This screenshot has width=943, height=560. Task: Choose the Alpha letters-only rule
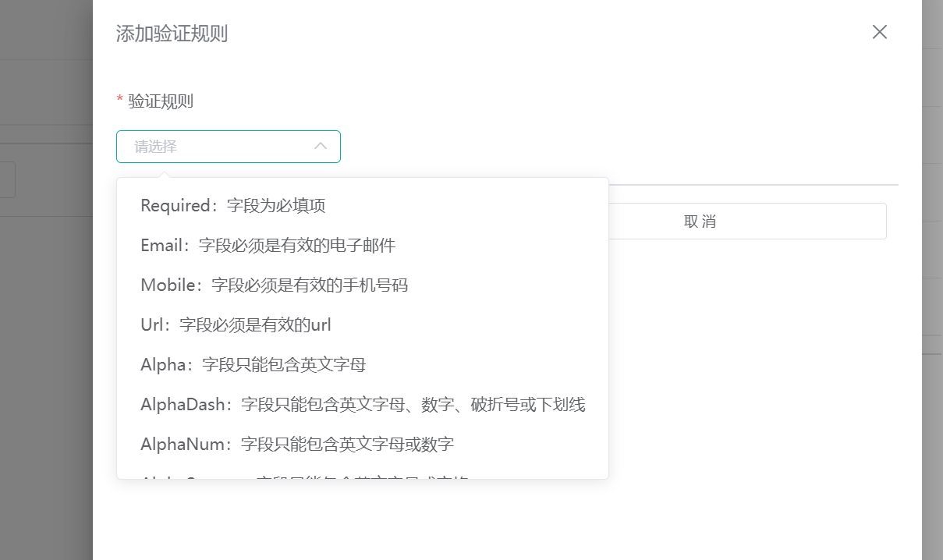point(253,364)
